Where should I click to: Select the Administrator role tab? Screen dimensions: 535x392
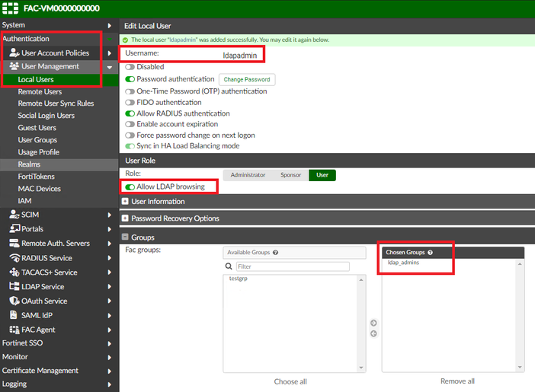coord(248,175)
